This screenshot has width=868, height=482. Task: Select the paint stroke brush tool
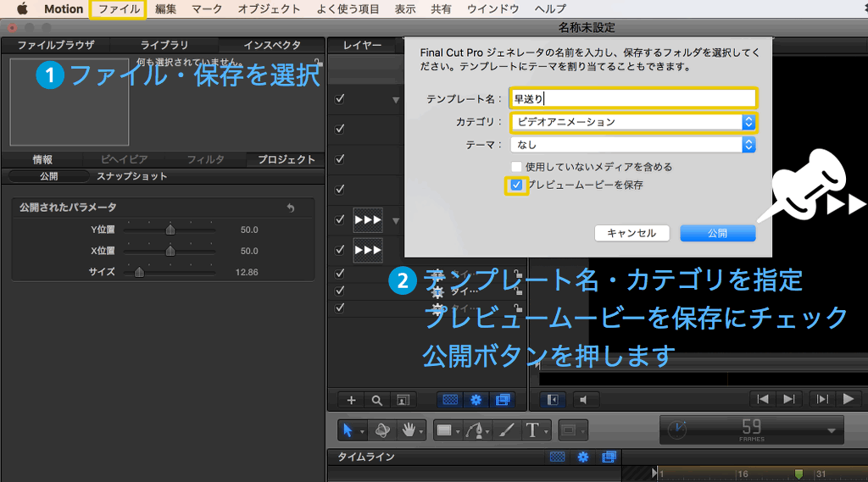[505, 430]
